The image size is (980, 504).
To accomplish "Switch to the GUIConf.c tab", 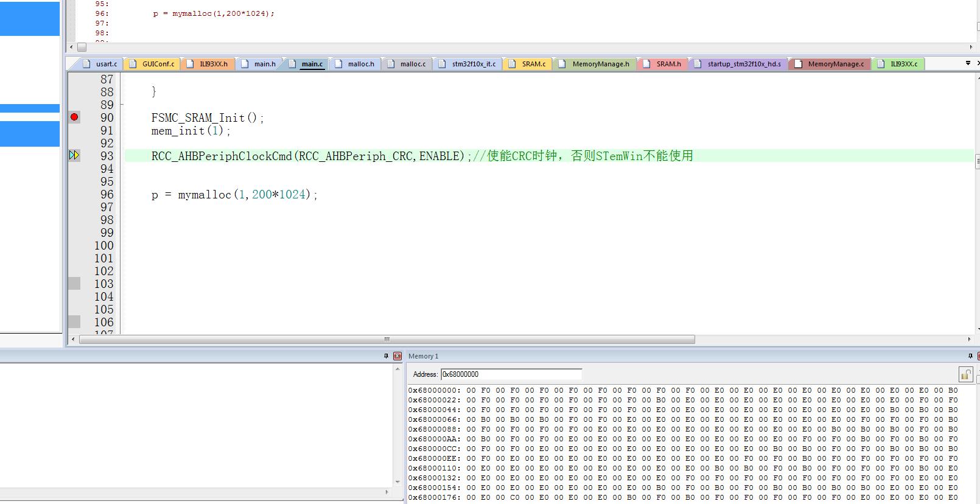I will tap(152, 64).
